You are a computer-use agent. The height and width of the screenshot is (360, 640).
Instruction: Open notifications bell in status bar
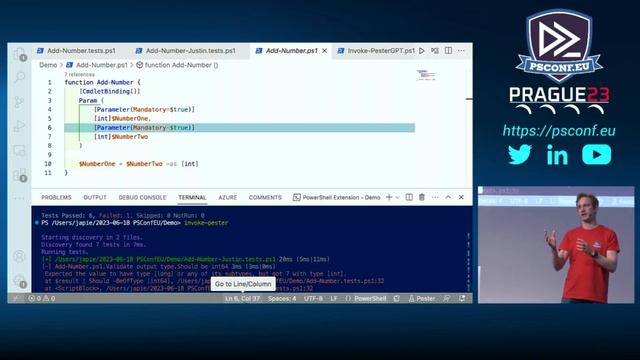point(462,298)
